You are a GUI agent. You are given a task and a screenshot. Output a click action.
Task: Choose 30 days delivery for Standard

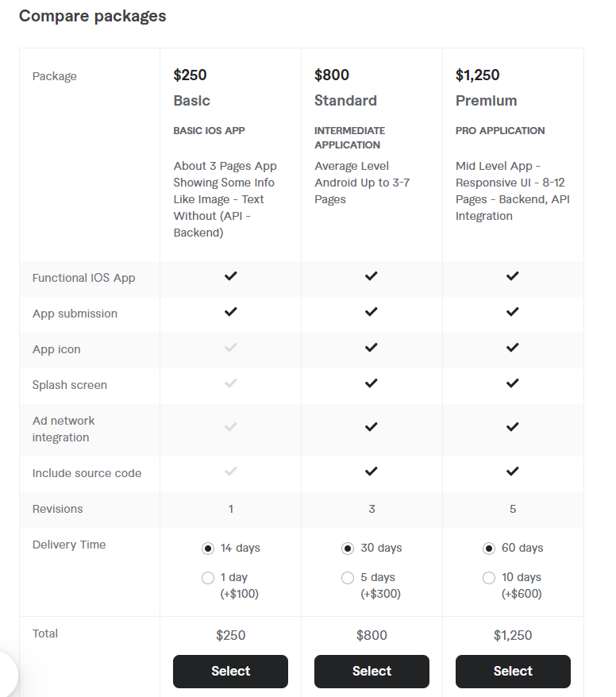(348, 549)
